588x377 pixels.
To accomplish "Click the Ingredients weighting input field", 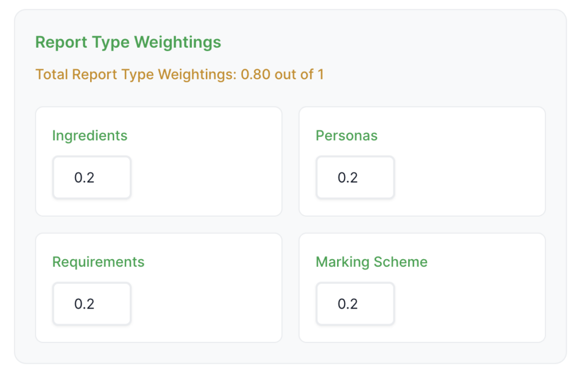I will tap(92, 178).
